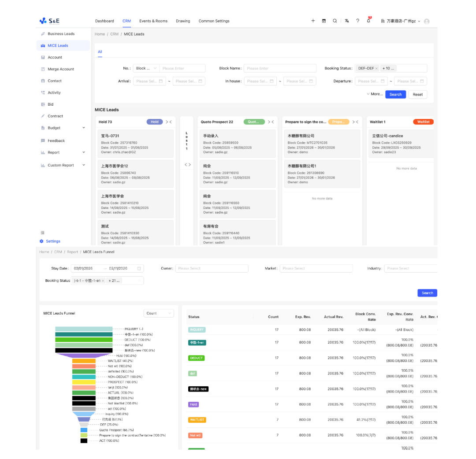The image size is (476, 459).
Task: Open the Dashboard menu
Action: (x=104, y=21)
